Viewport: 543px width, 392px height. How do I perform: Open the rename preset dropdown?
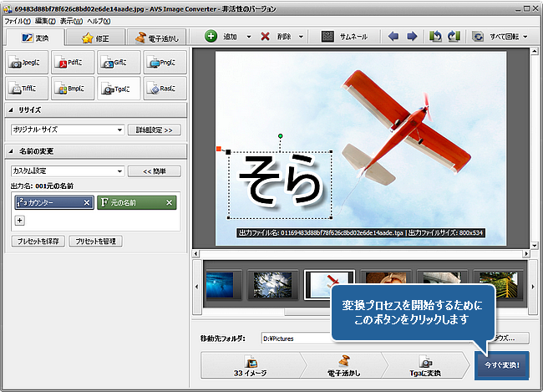[119, 171]
